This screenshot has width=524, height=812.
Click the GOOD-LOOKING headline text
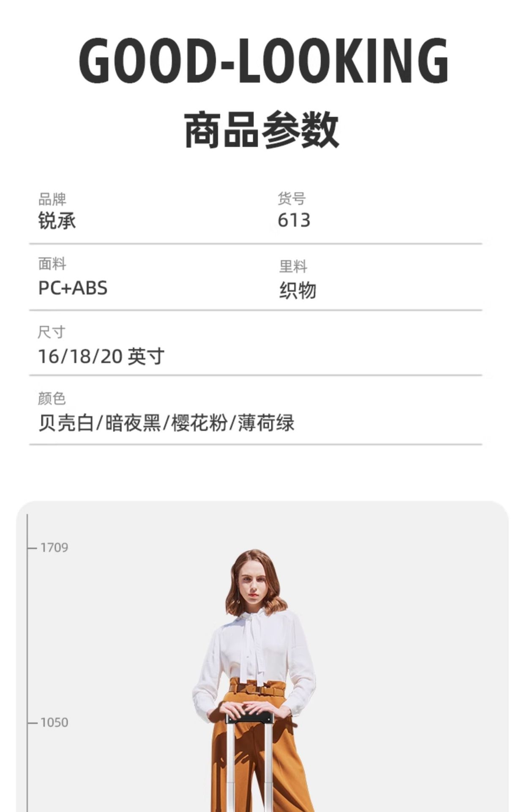point(263,60)
